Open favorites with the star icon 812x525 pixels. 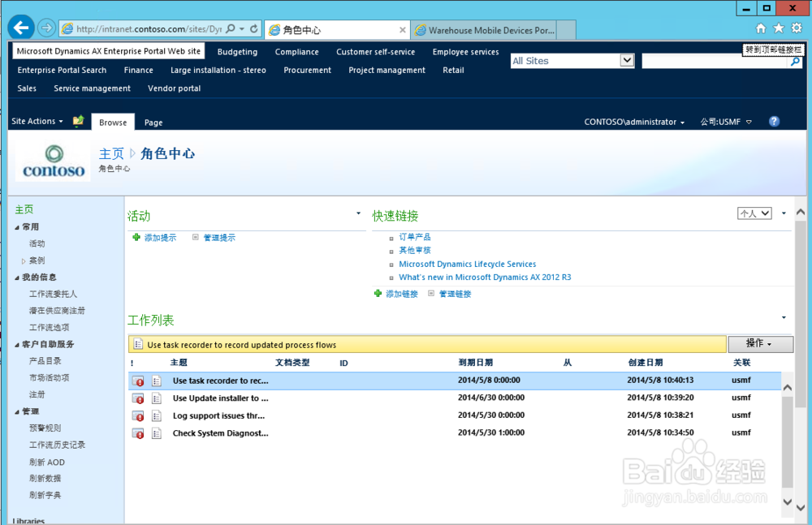coord(779,28)
